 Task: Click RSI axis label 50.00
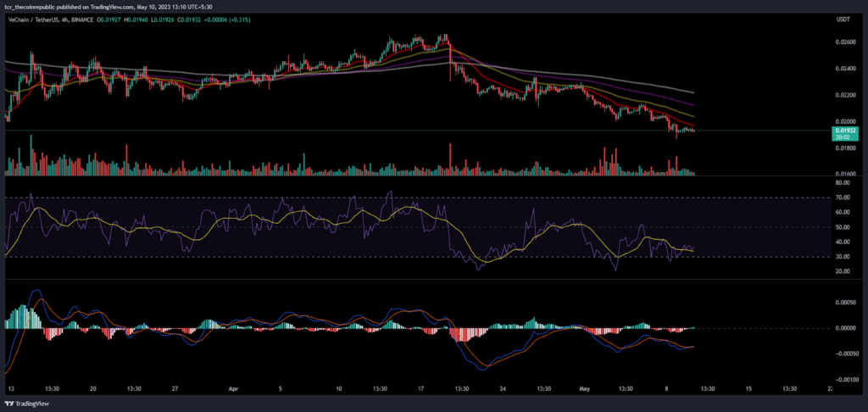click(842, 227)
